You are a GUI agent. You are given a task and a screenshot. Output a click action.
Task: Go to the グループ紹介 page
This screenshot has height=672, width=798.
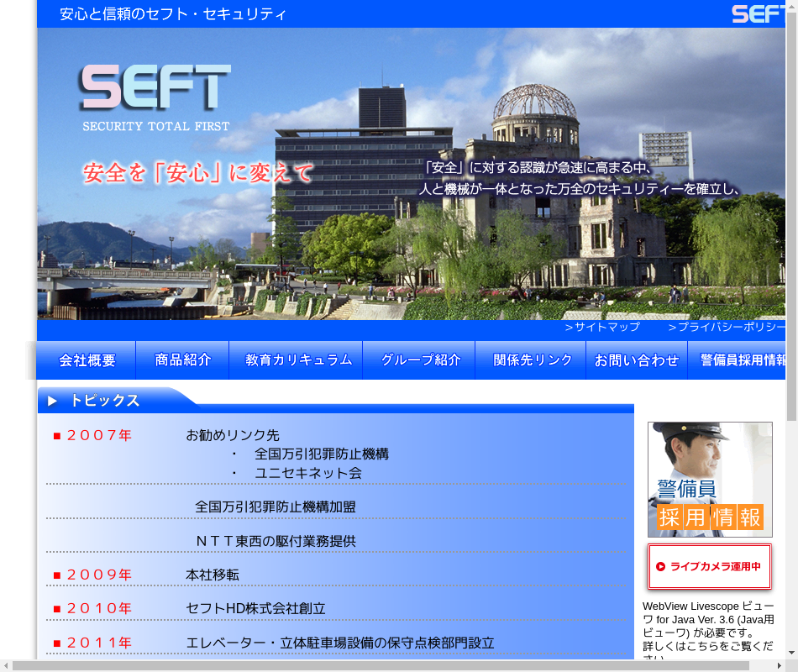pos(420,360)
